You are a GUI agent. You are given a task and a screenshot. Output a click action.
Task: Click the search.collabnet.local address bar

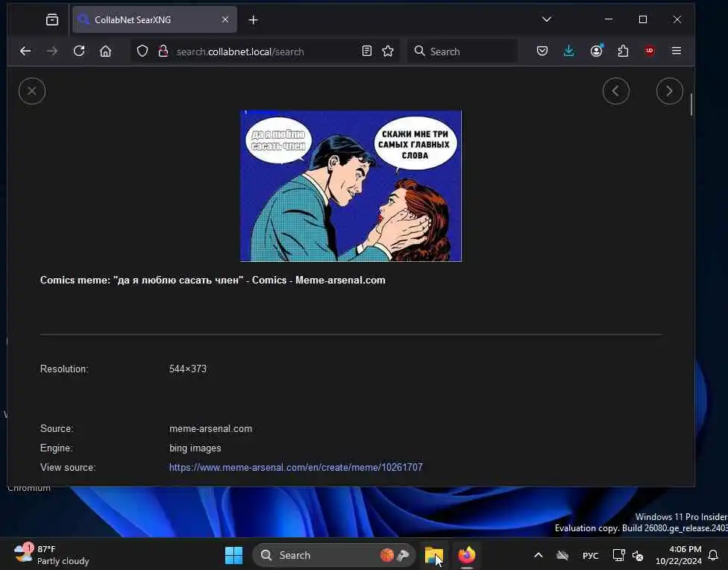coord(265,51)
